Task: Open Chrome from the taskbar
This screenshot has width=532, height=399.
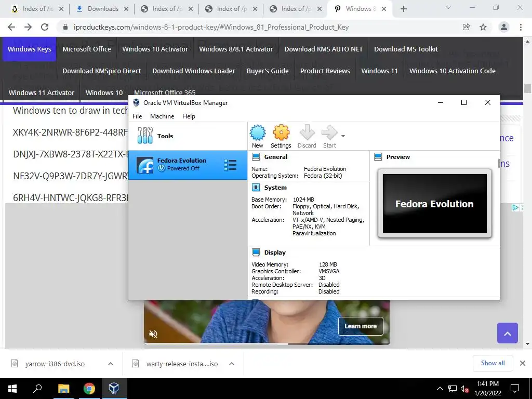Action: click(89, 389)
